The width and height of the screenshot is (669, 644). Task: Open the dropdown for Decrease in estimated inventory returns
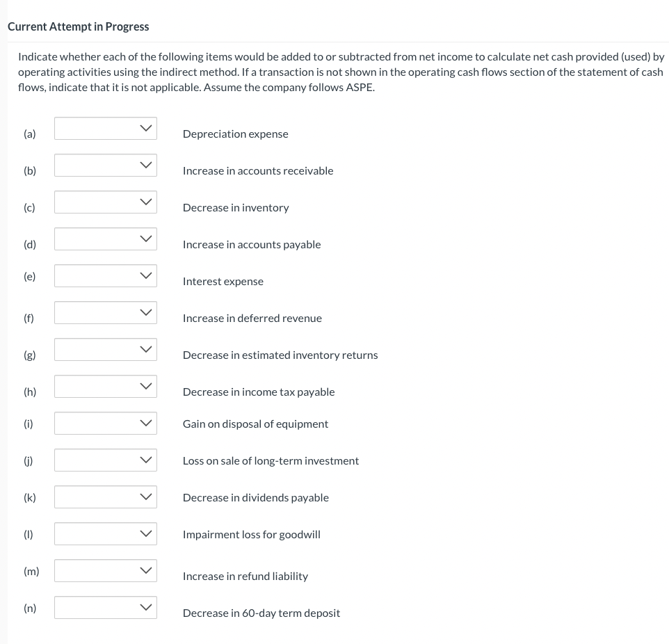[105, 349]
